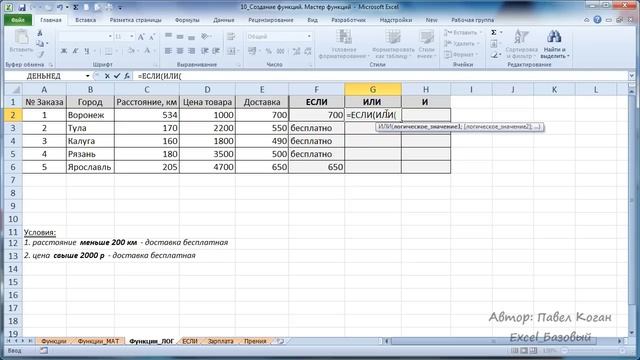Switch to Разметка страницы tab
Viewport: 640px width, 360px height.
click(136, 20)
